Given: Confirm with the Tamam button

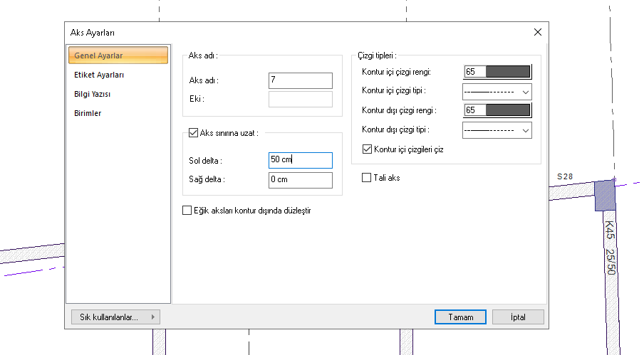Looking at the screenshot, I should pos(460,317).
